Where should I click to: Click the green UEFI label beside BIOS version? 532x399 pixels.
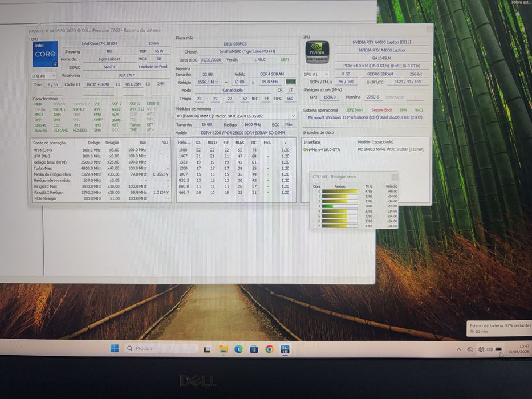tap(285, 60)
